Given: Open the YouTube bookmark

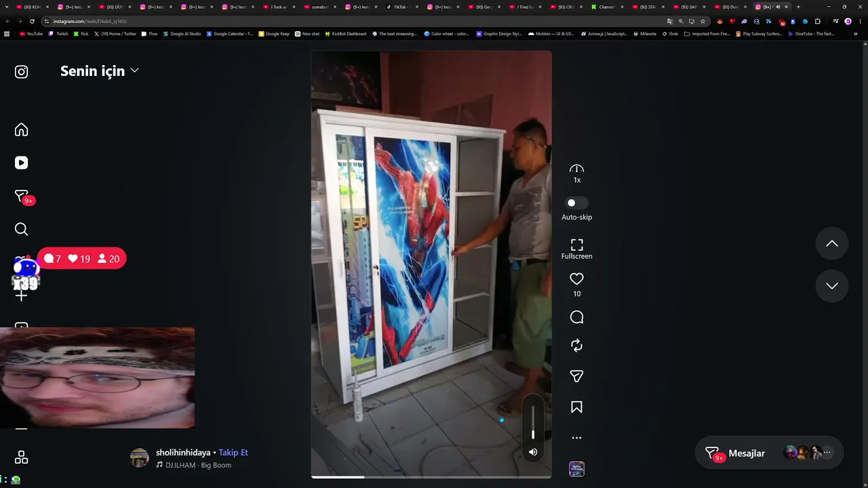Looking at the screenshot, I should pyautogui.click(x=31, y=34).
